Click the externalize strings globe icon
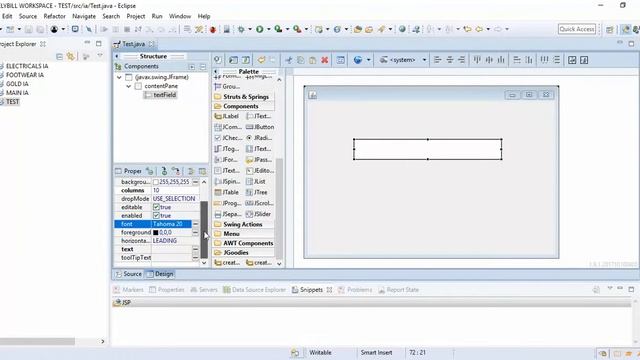640x360 pixels. click(358, 60)
